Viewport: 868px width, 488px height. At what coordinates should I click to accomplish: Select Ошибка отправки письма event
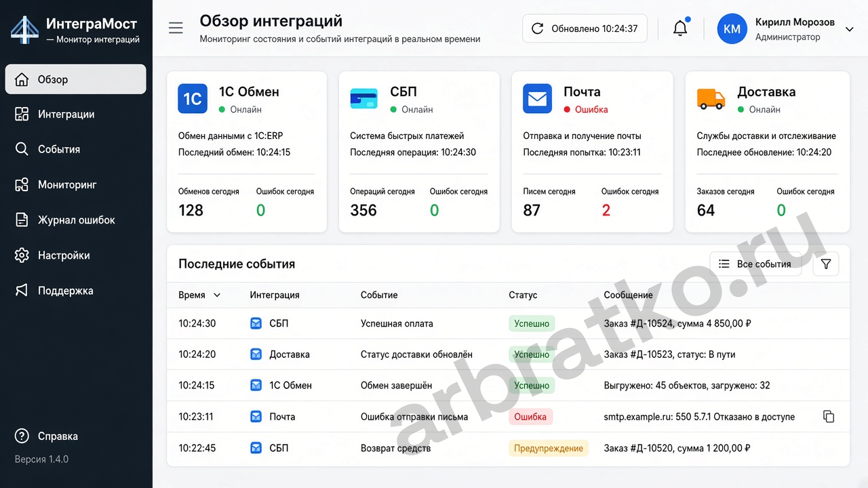tap(414, 417)
